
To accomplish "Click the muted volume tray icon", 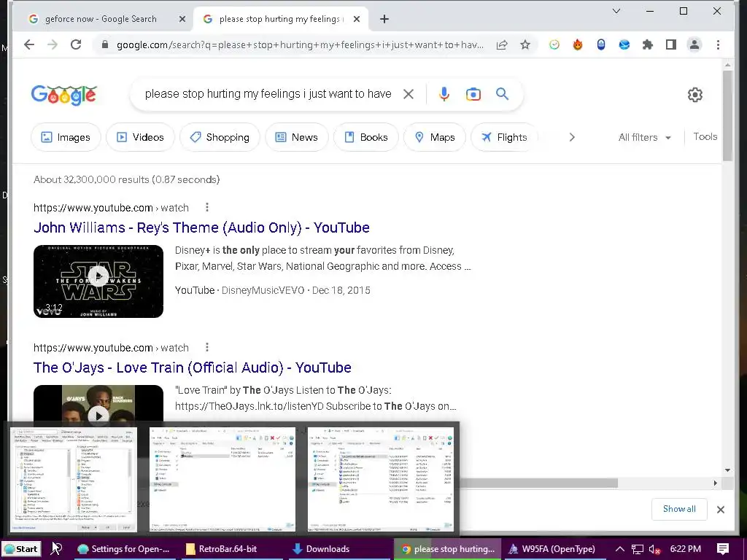I will pyautogui.click(x=654, y=549).
